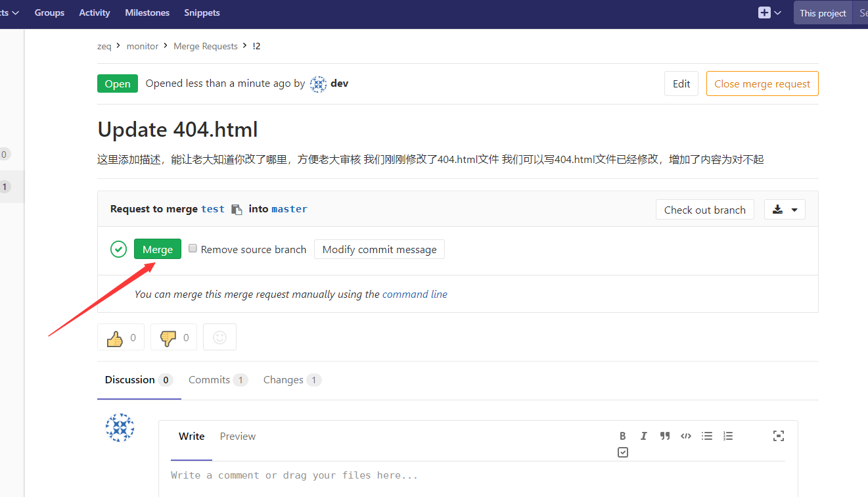The height and width of the screenshot is (497, 868).
Task: Insert a task list in the comment
Action: coord(622,452)
